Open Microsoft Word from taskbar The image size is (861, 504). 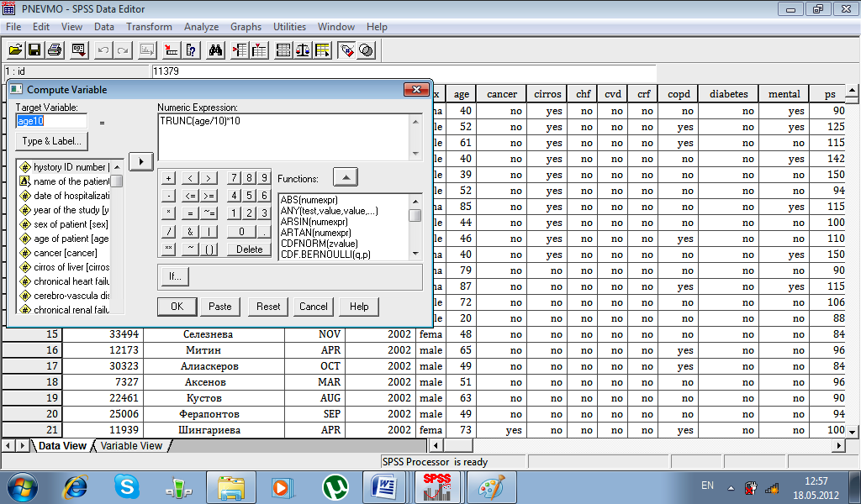pos(385,487)
